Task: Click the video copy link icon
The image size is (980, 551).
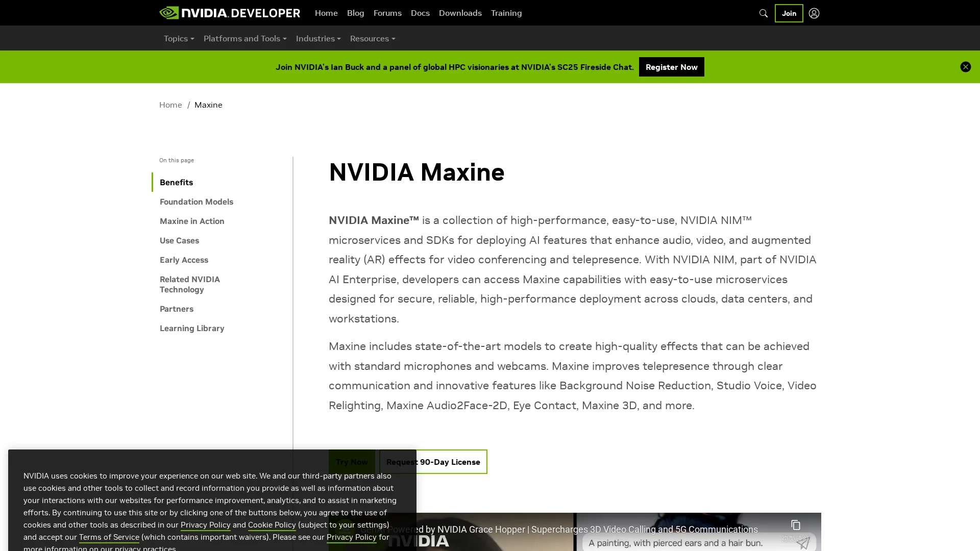Action: tap(795, 525)
